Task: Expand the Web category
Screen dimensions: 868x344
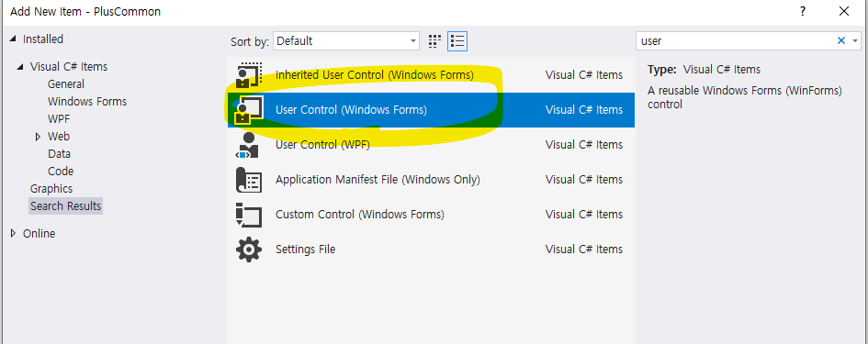Action: click(39, 137)
